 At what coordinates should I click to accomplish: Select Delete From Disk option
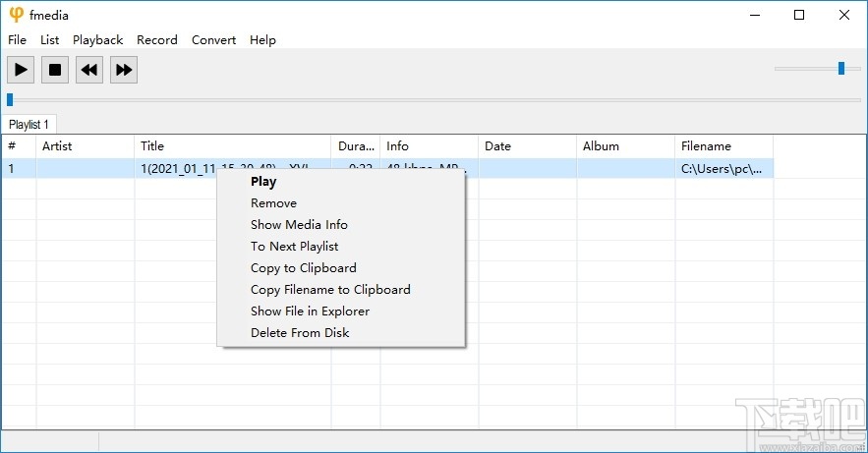click(300, 333)
